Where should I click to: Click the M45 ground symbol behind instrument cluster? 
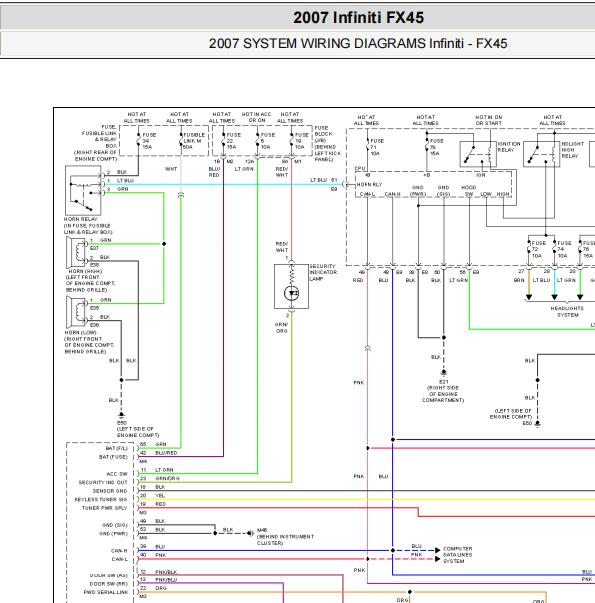(x=250, y=533)
